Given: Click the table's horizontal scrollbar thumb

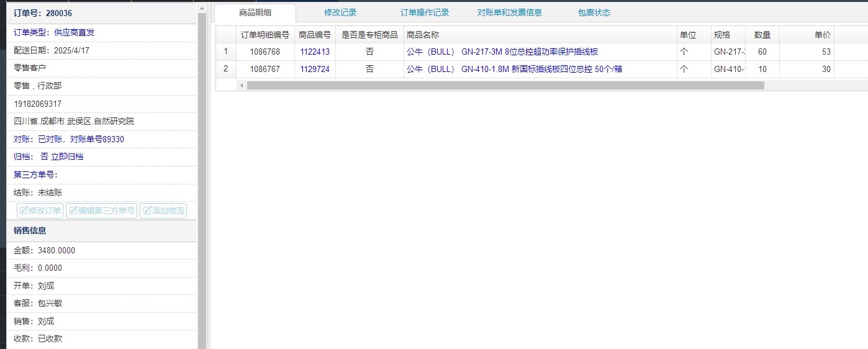Looking at the screenshot, I should pyautogui.click(x=505, y=86).
